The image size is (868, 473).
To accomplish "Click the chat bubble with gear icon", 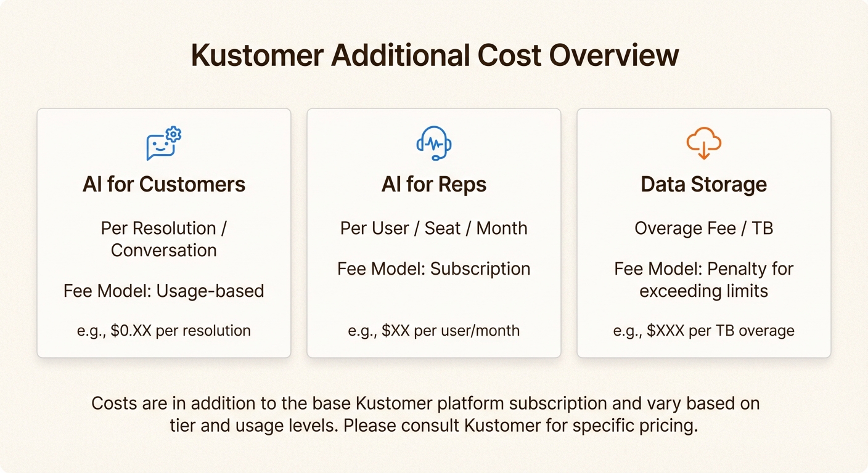I will (x=163, y=144).
